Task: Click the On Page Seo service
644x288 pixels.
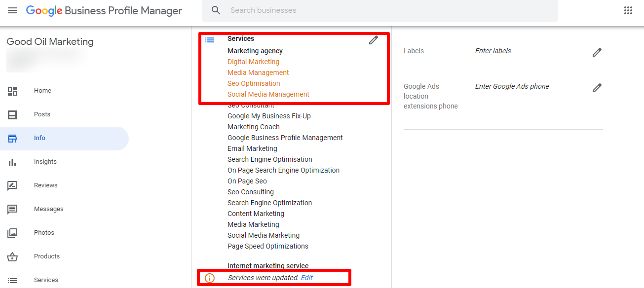Action: pyautogui.click(x=247, y=181)
